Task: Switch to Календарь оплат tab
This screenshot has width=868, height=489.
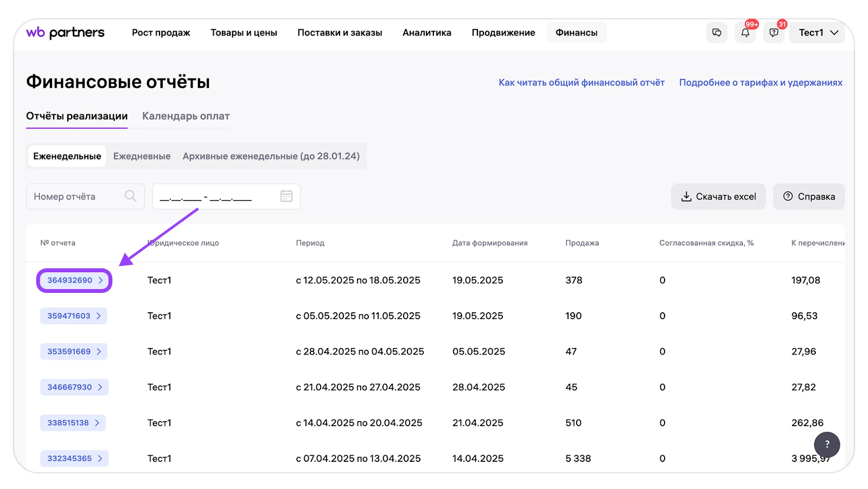Action: coord(186,116)
